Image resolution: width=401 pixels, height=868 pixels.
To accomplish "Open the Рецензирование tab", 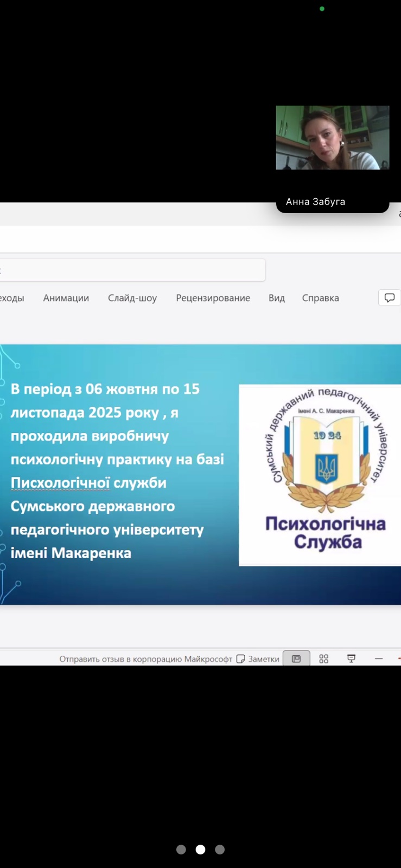I will pyautogui.click(x=213, y=298).
